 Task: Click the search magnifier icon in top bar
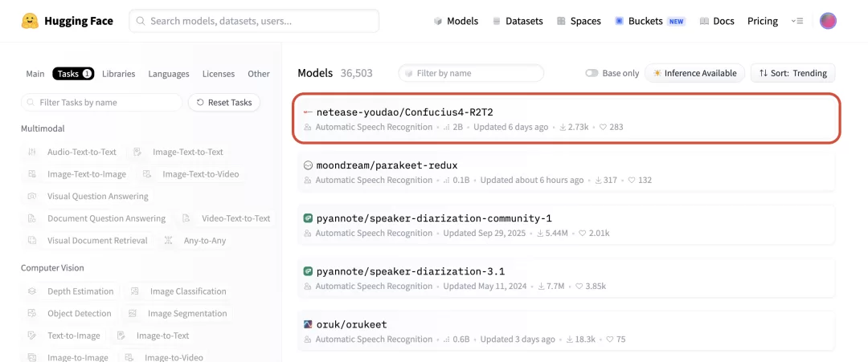(x=141, y=21)
